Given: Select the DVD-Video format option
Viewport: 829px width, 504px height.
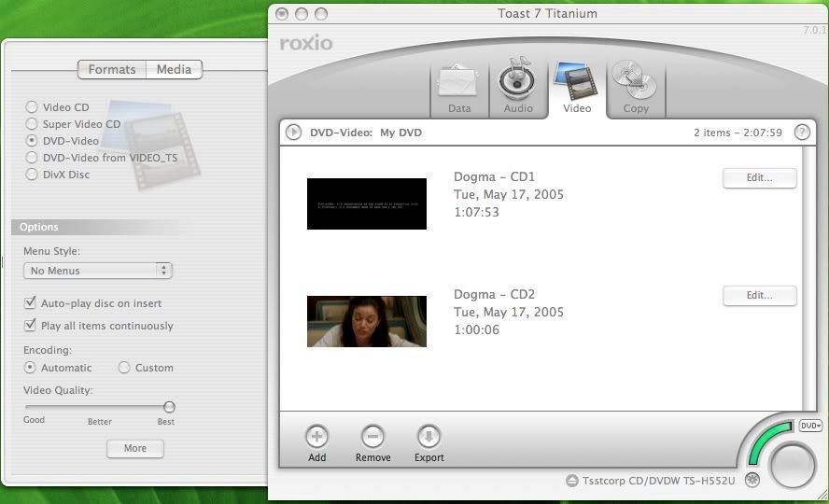Looking at the screenshot, I should tap(32, 141).
